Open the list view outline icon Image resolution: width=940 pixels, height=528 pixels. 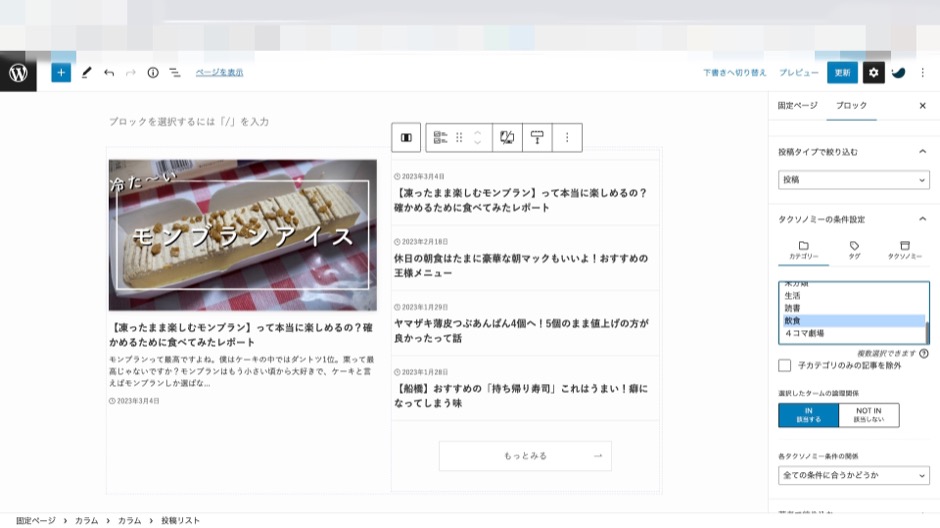click(174, 73)
